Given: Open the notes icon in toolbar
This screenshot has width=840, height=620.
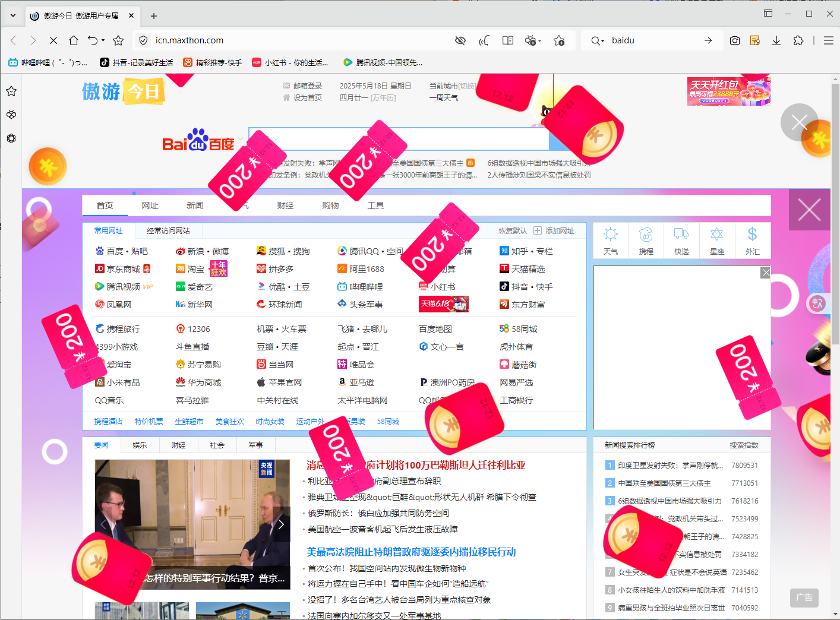Looking at the screenshot, I should [755, 40].
